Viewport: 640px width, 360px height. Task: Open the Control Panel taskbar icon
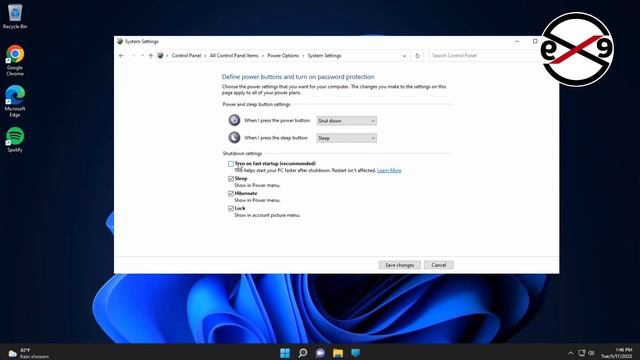point(356,353)
